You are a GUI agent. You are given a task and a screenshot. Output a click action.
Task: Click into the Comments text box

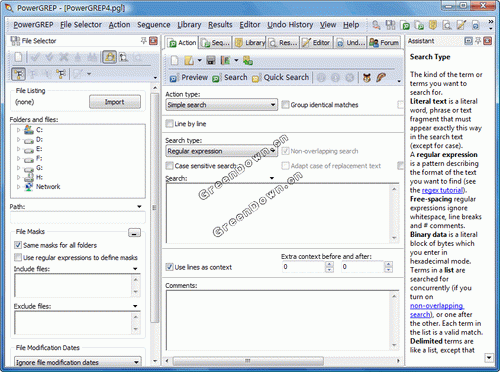(278, 320)
